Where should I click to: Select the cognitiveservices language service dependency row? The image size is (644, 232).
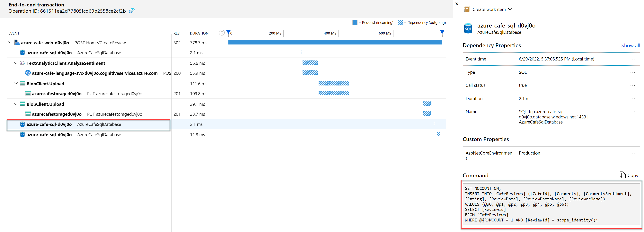(x=94, y=73)
